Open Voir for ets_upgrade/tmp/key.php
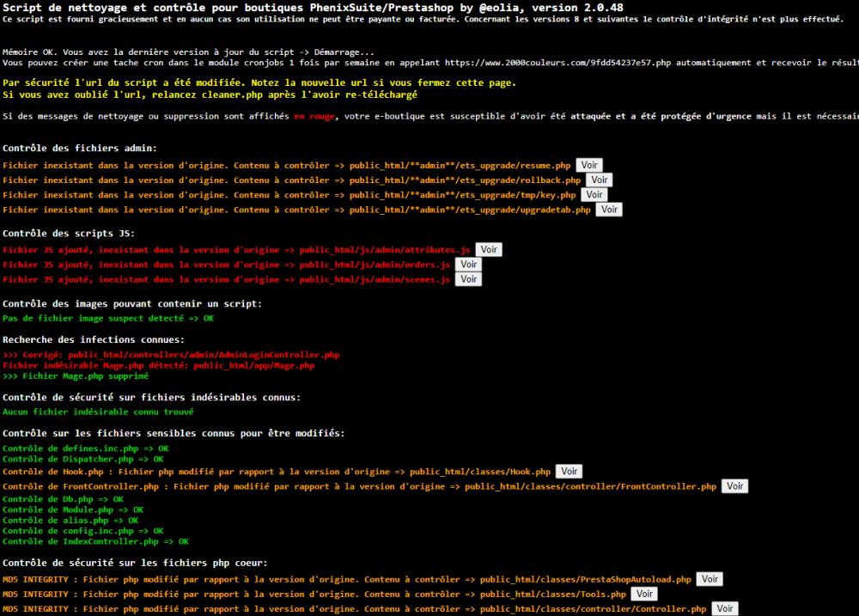Image resolution: width=859 pixels, height=616 pixels. pyautogui.click(x=594, y=194)
